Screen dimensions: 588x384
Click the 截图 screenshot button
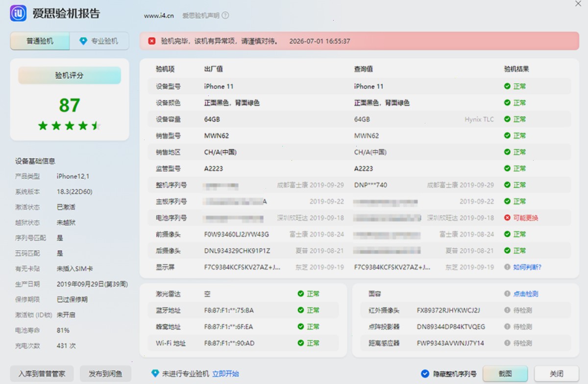pyautogui.click(x=505, y=374)
